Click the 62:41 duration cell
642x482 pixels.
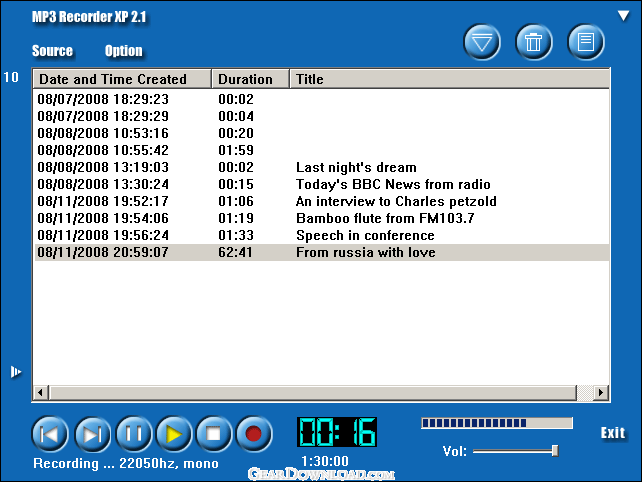[x=235, y=252]
